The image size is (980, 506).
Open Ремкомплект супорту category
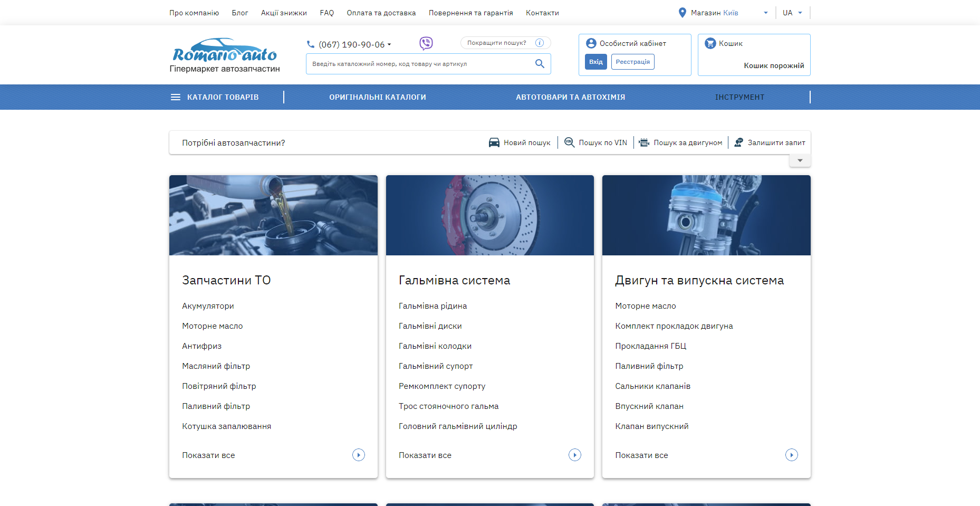point(442,386)
